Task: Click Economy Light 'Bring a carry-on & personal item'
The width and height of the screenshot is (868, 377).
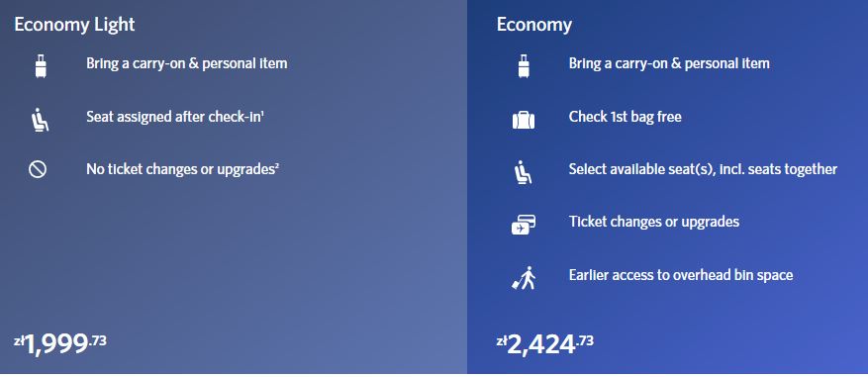Action: coord(186,63)
